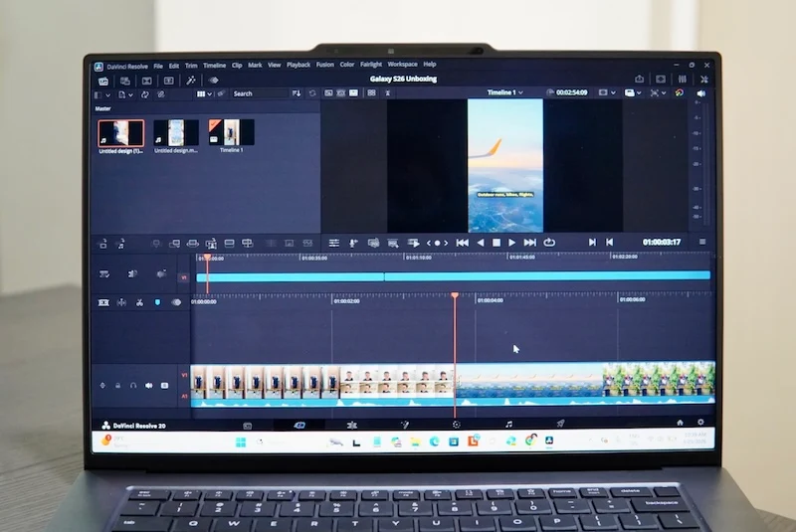Switch to the Deliver page rocket icon

click(560, 423)
